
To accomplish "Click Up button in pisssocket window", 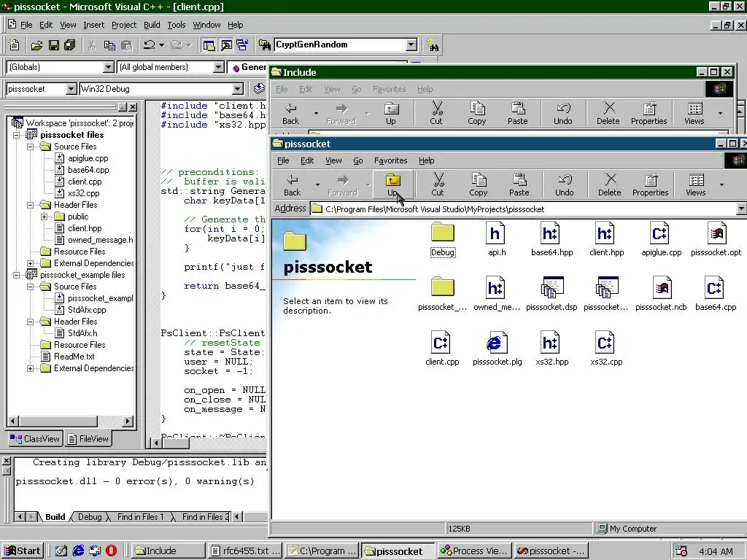I will [x=392, y=184].
